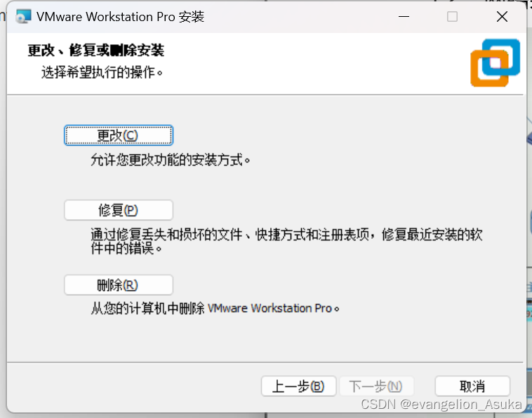
Task: Click the 更改(C) change button
Action: pos(119,135)
